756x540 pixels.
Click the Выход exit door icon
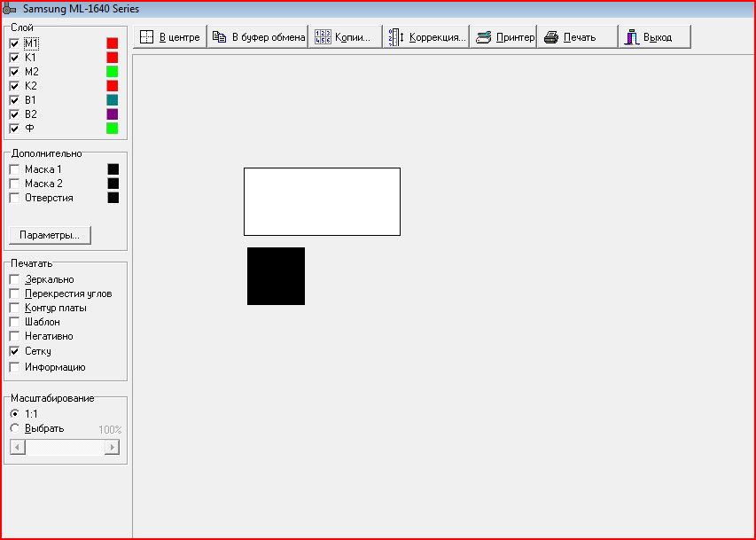point(632,37)
